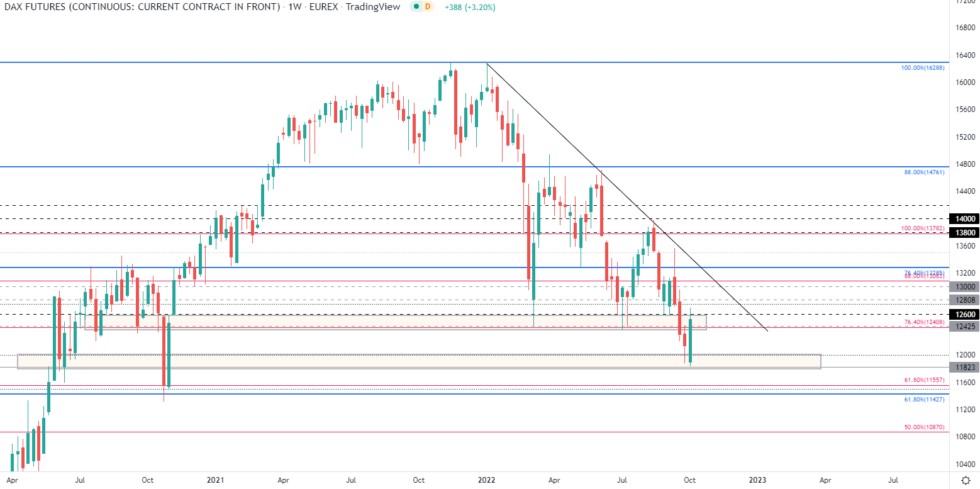Select the 12808 price label on axis

tap(964, 300)
